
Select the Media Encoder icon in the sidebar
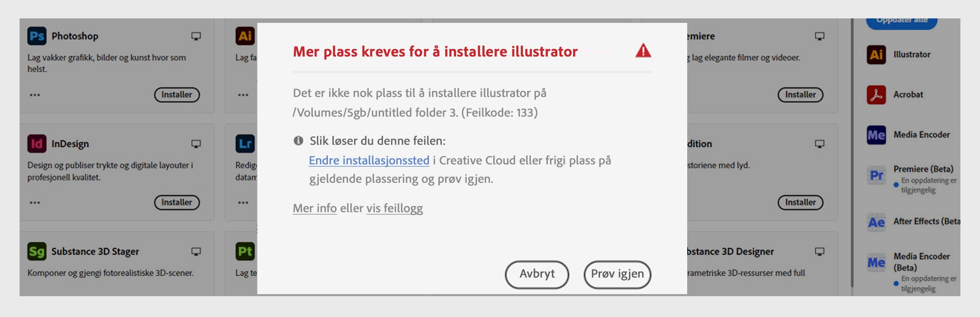pyautogui.click(x=876, y=134)
